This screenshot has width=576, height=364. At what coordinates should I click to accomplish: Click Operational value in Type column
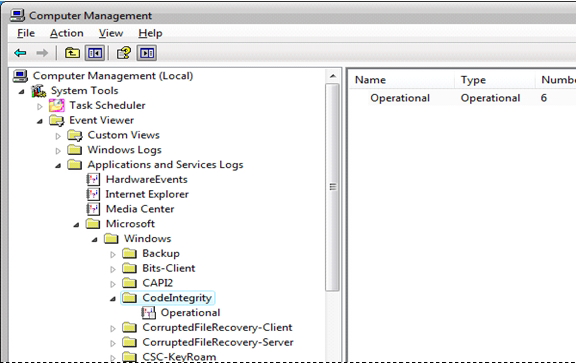click(x=490, y=98)
